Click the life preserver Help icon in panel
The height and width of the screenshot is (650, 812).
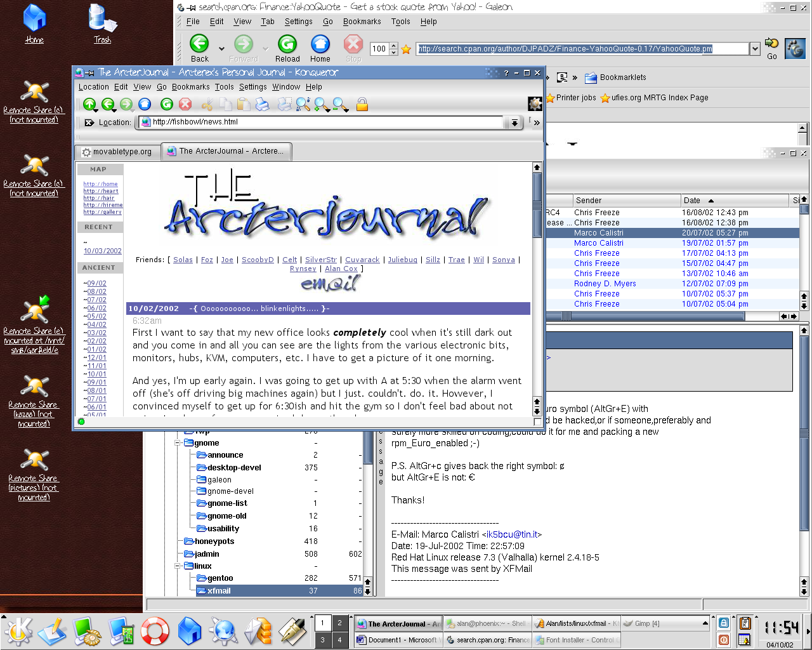pos(155,632)
